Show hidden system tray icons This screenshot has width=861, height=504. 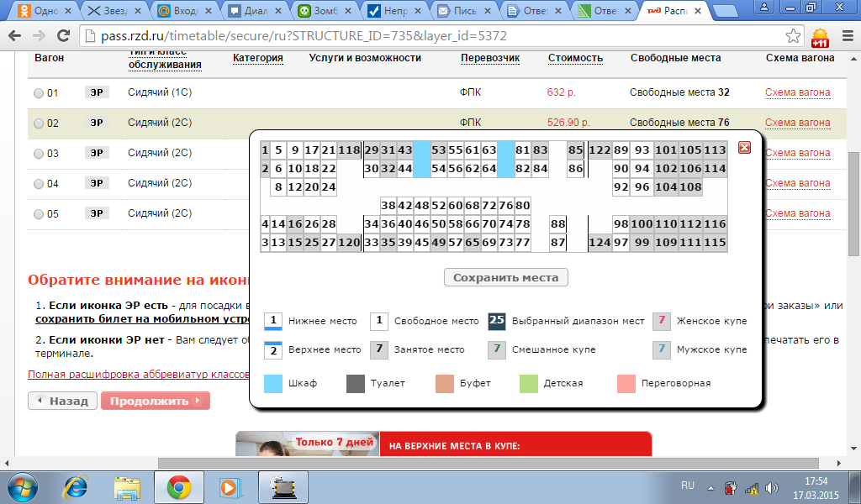coord(710,487)
